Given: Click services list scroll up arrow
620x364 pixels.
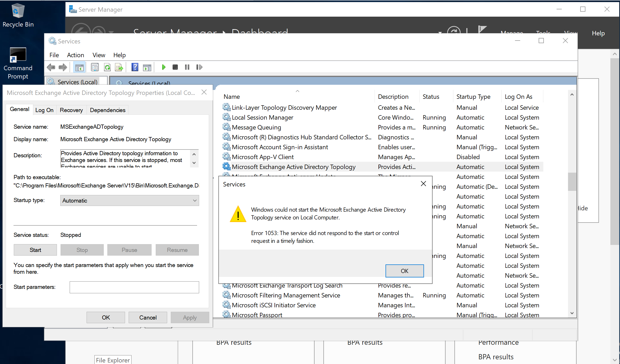Looking at the screenshot, I should pos(572,95).
